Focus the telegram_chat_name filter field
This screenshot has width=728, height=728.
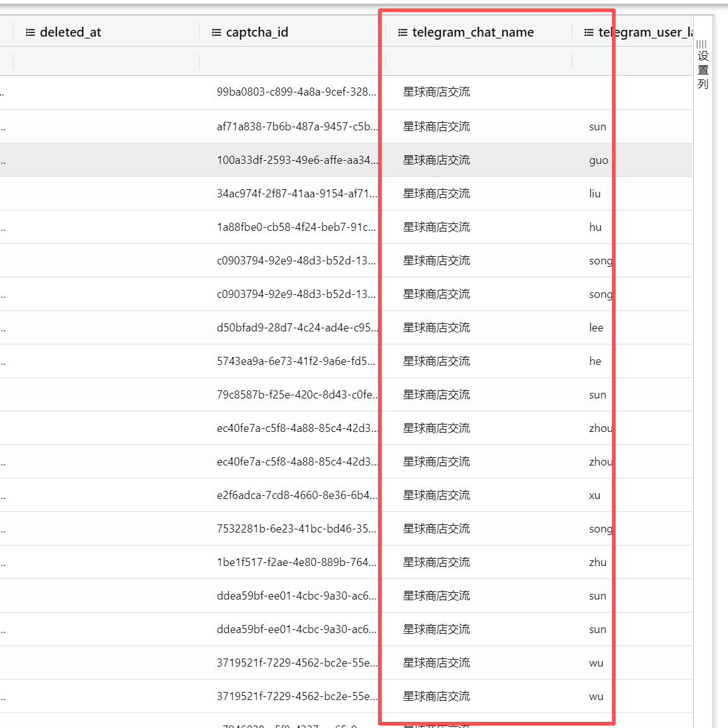(479, 61)
